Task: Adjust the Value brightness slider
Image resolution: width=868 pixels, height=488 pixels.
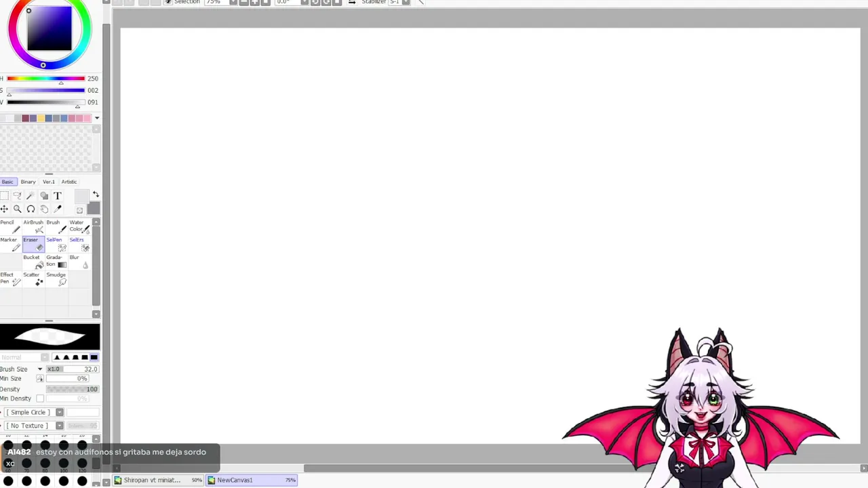Action: (45, 102)
